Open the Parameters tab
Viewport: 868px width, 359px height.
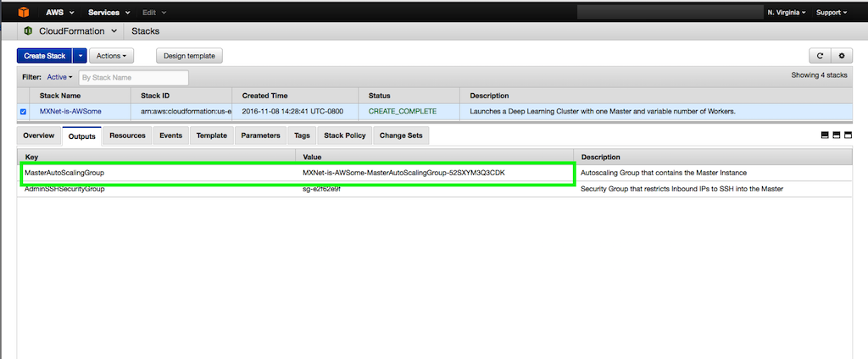pyautogui.click(x=261, y=135)
